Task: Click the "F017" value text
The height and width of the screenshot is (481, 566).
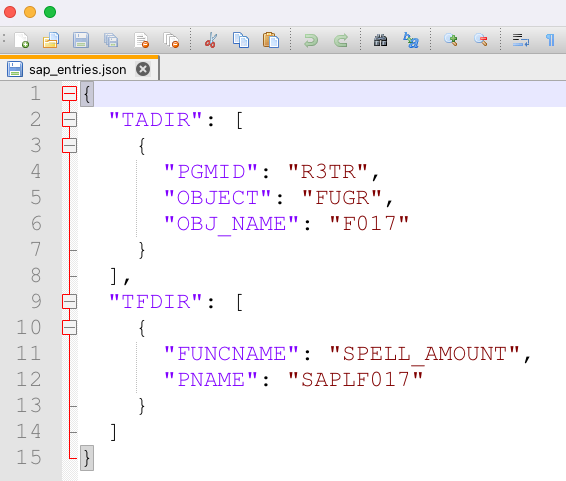Action: tap(369, 224)
